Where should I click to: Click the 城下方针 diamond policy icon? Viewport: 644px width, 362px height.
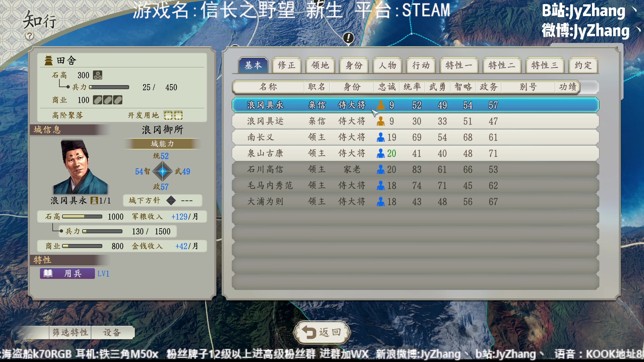point(171,200)
